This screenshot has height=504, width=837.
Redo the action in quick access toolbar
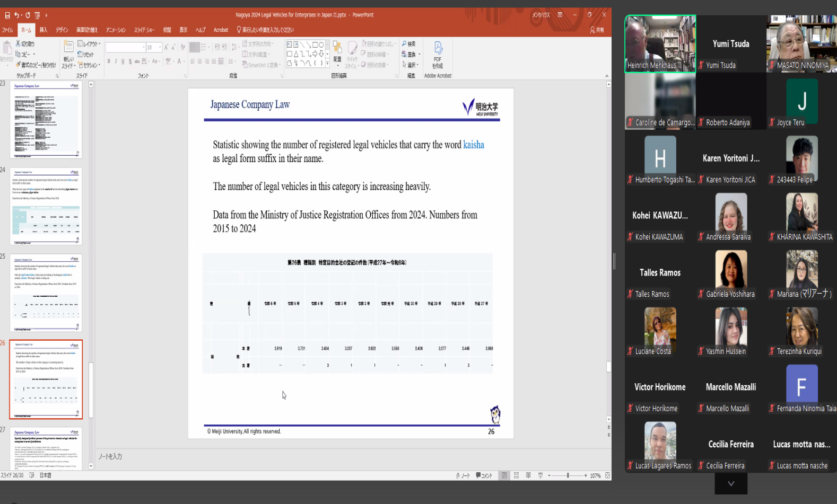(x=28, y=15)
